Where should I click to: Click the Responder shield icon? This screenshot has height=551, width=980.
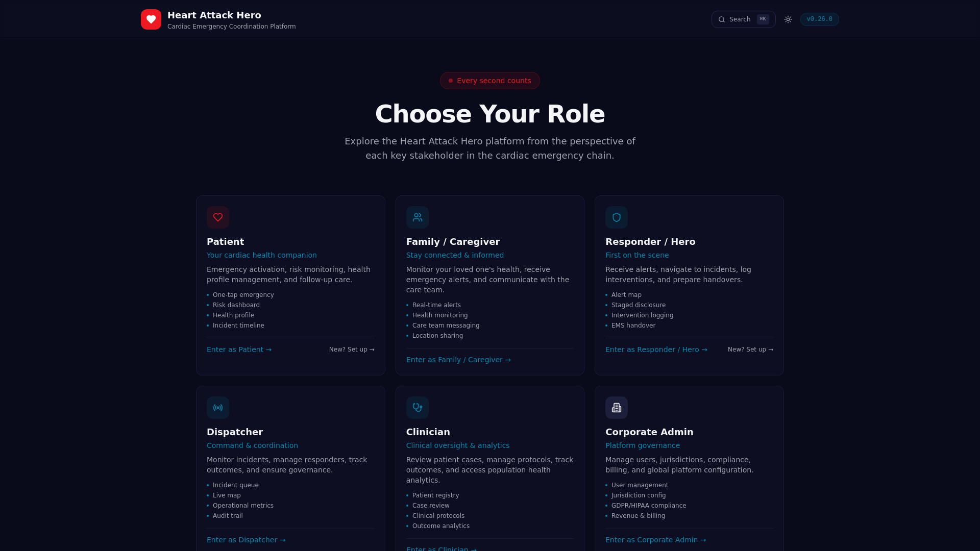tap(617, 217)
